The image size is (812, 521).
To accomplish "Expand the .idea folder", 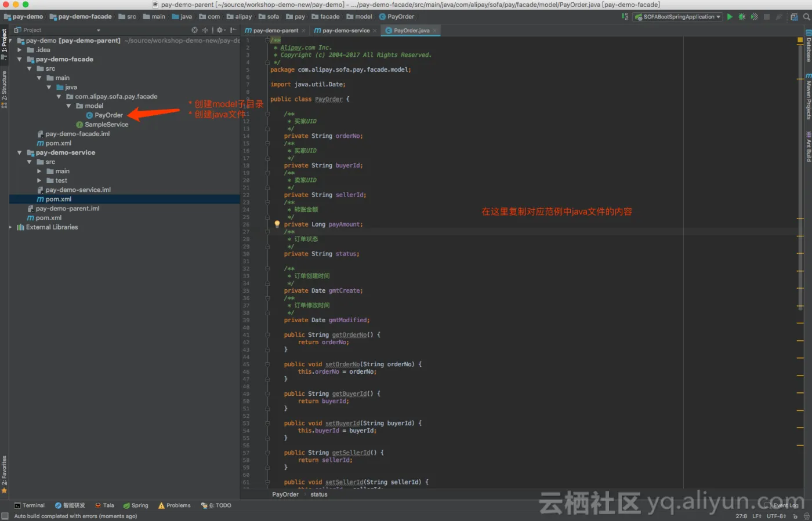I will coord(19,50).
